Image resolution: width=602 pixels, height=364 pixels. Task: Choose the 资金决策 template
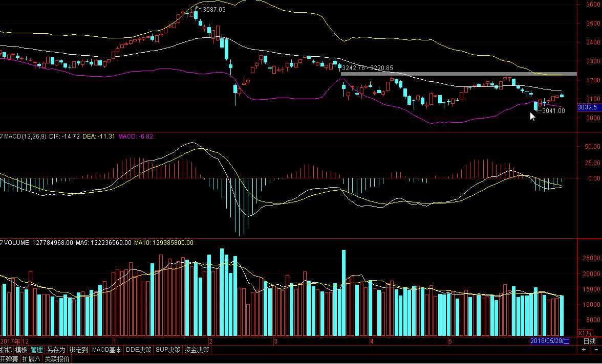197,350
